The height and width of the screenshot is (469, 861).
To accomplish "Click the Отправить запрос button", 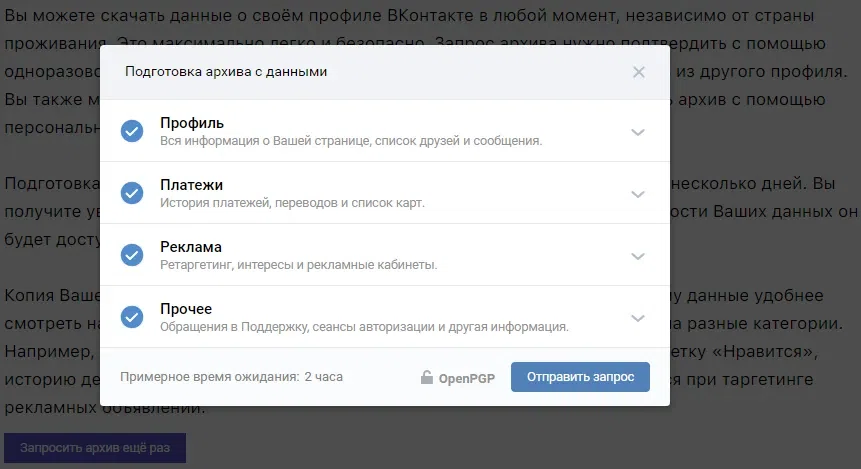I will (580, 377).
